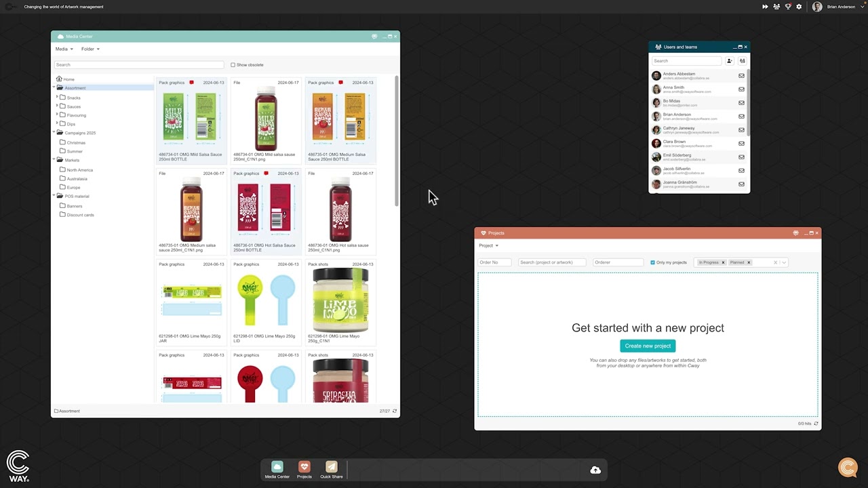Viewport: 868px width, 488px height.
Task: Open OMG Lime Mayo 250g LID thumbnail
Action: tap(266, 301)
